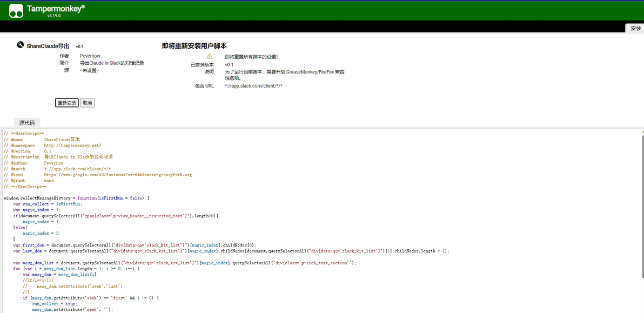644x313 pixels.
Task: Click the 即将重新安装用户脚本 heading
Action: (x=194, y=46)
